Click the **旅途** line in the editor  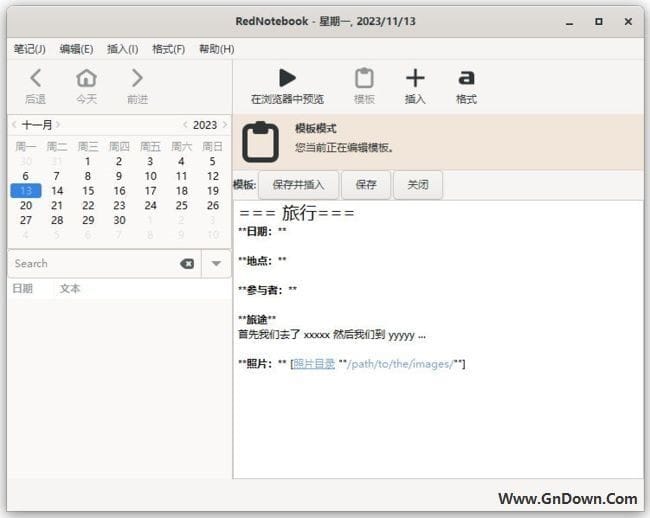click(257, 320)
